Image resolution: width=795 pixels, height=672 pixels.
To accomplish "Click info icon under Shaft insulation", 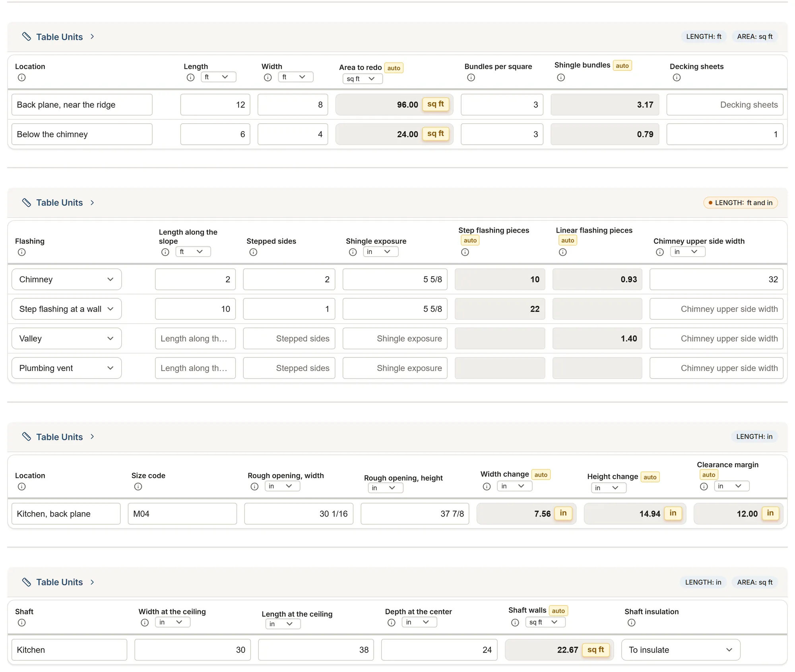I will click(631, 622).
